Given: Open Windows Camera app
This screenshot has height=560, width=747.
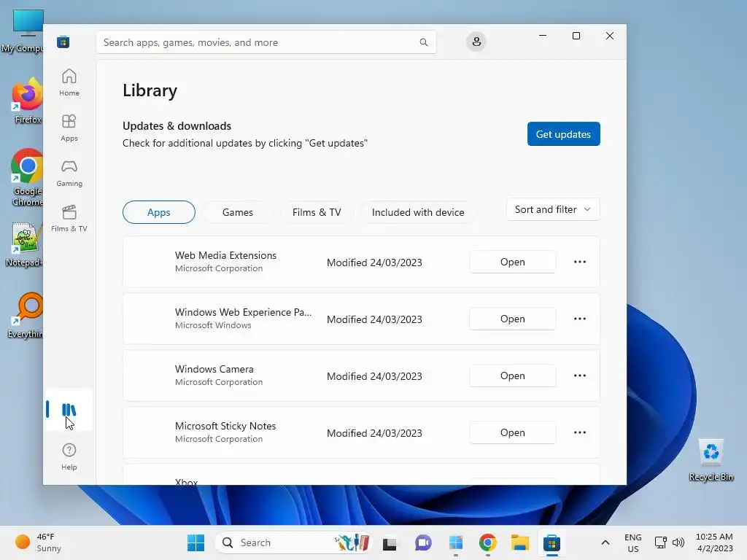Looking at the screenshot, I should pyautogui.click(x=513, y=376).
